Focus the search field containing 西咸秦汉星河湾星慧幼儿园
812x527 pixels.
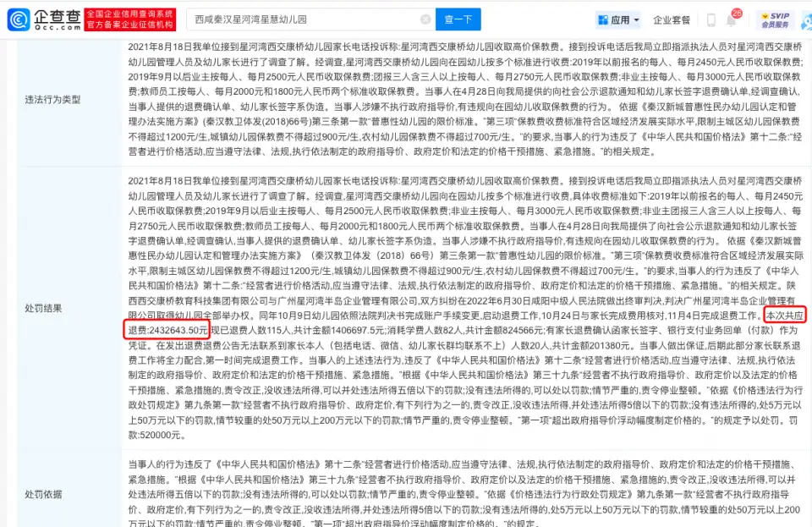[x=304, y=19]
